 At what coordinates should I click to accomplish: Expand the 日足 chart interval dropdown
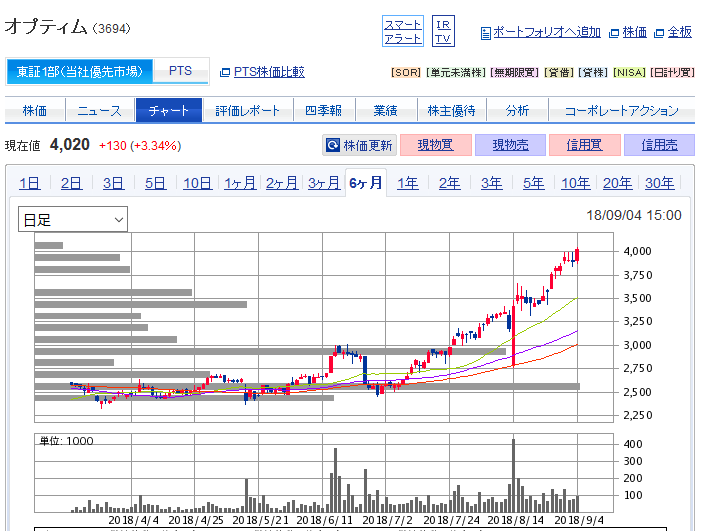point(73,219)
